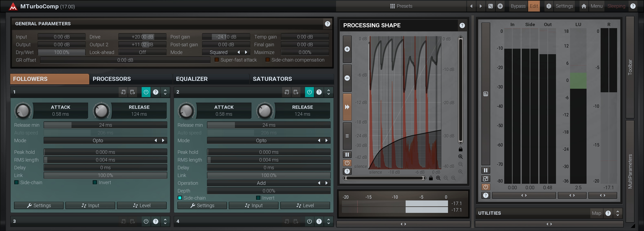Click the Dry/Wet slider

pyautogui.click(x=62, y=52)
